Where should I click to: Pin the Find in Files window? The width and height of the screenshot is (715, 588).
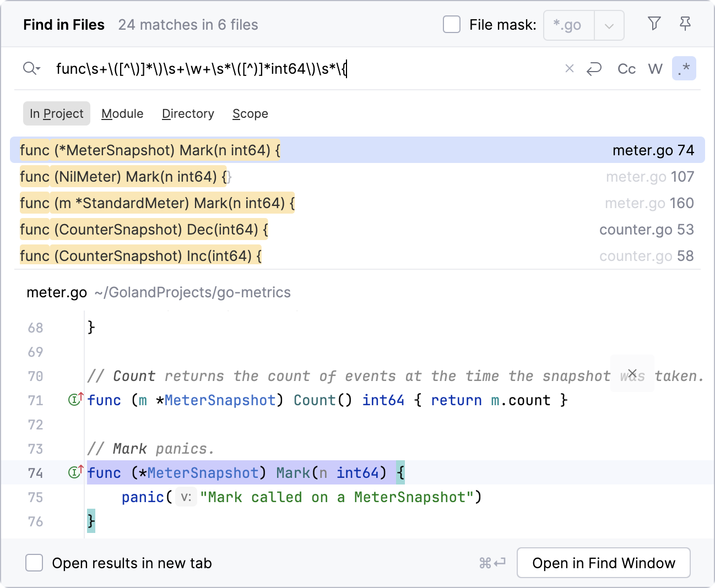point(685,24)
